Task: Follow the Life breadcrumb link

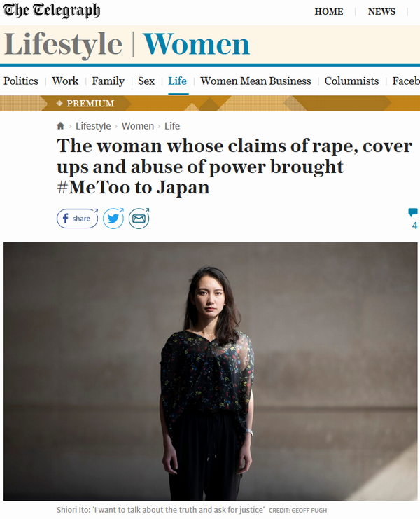Action: click(x=172, y=126)
